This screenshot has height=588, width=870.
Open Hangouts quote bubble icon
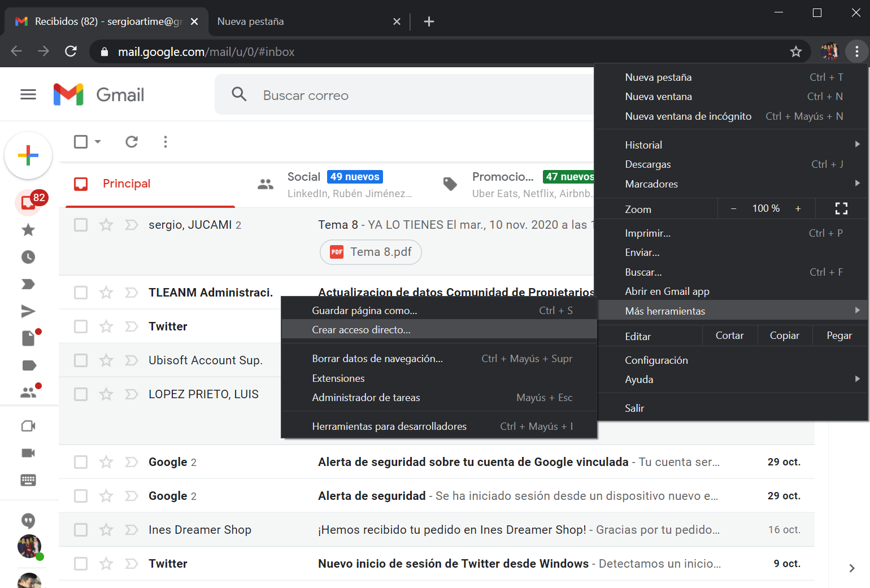click(28, 520)
